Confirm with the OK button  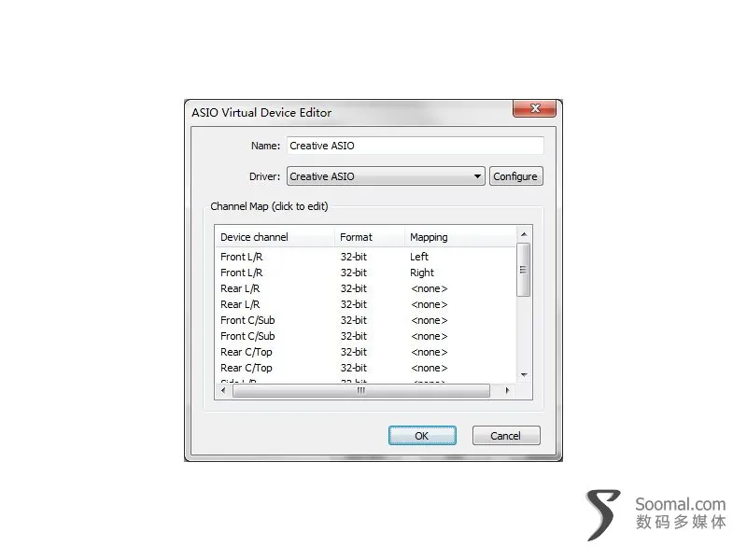point(422,436)
